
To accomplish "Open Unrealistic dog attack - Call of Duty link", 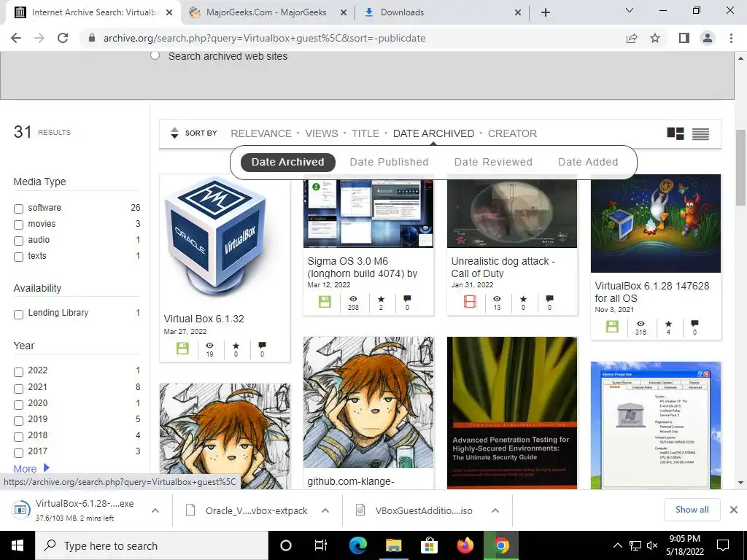I will (503, 267).
